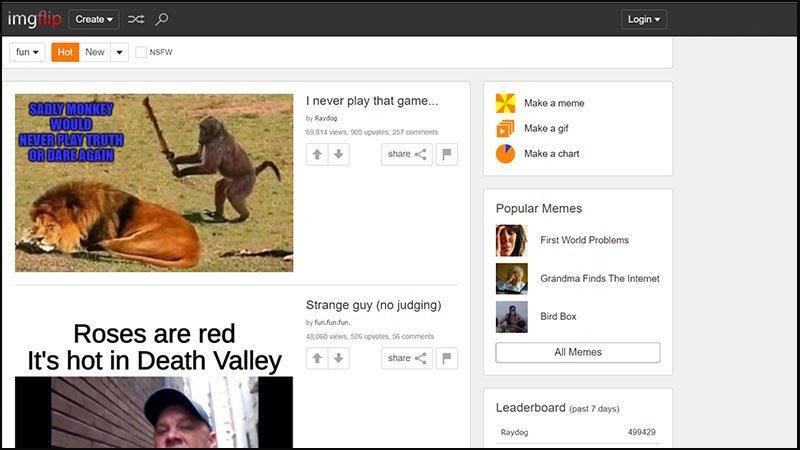Toggle the NSFW checkbox
The height and width of the screenshot is (450, 800).
point(141,52)
